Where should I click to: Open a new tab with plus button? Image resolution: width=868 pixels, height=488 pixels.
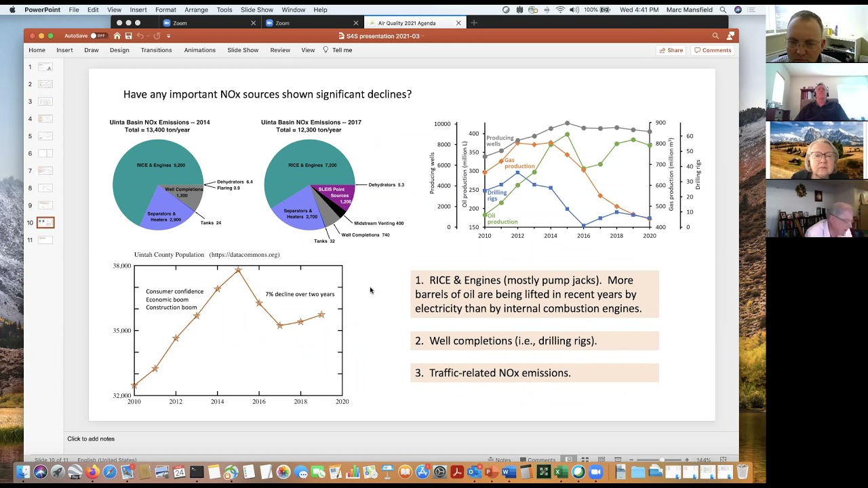474,23
